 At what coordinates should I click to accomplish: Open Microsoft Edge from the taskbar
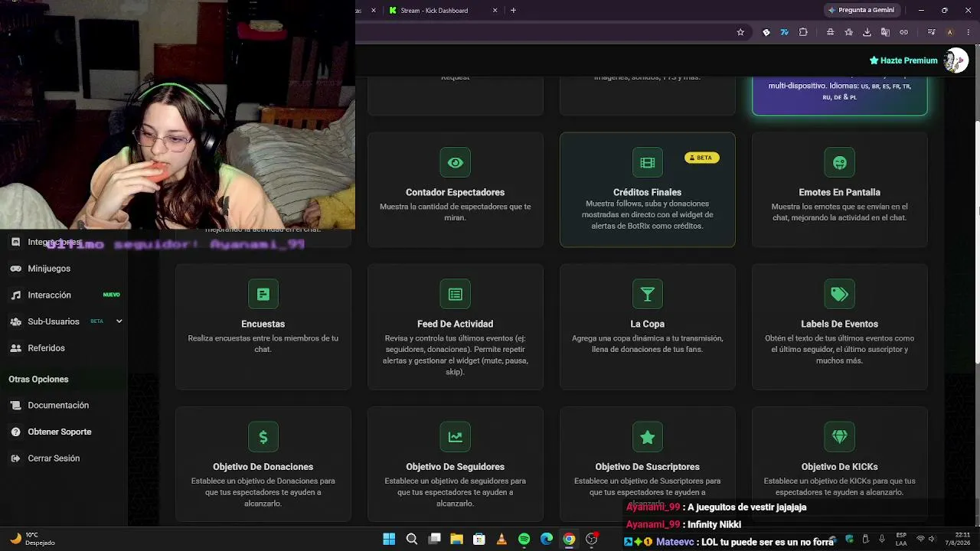tap(547, 539)
